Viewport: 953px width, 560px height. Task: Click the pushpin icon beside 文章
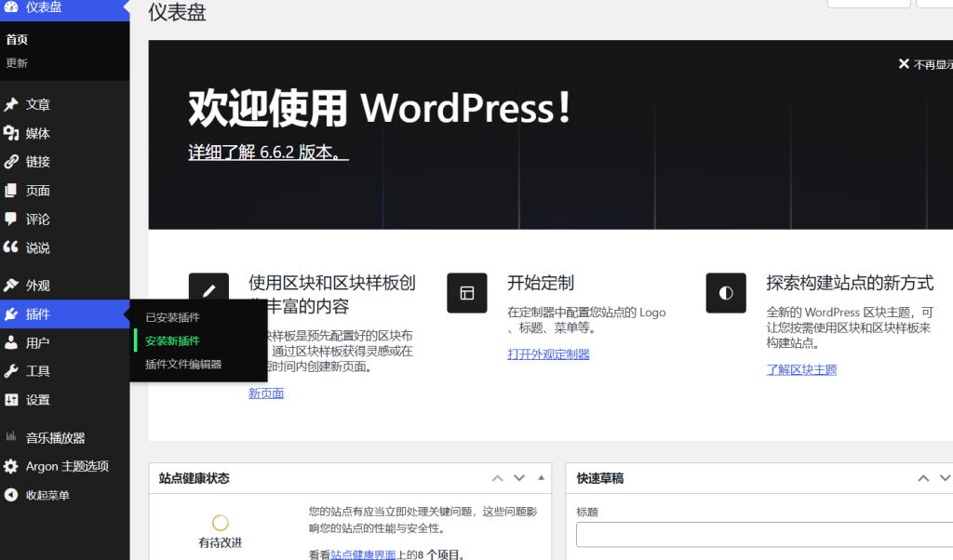11,105
